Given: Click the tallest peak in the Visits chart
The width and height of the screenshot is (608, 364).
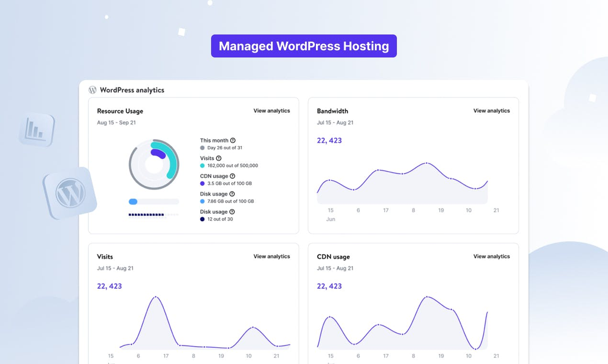Looking at the screenshot, I should [156, 298].
